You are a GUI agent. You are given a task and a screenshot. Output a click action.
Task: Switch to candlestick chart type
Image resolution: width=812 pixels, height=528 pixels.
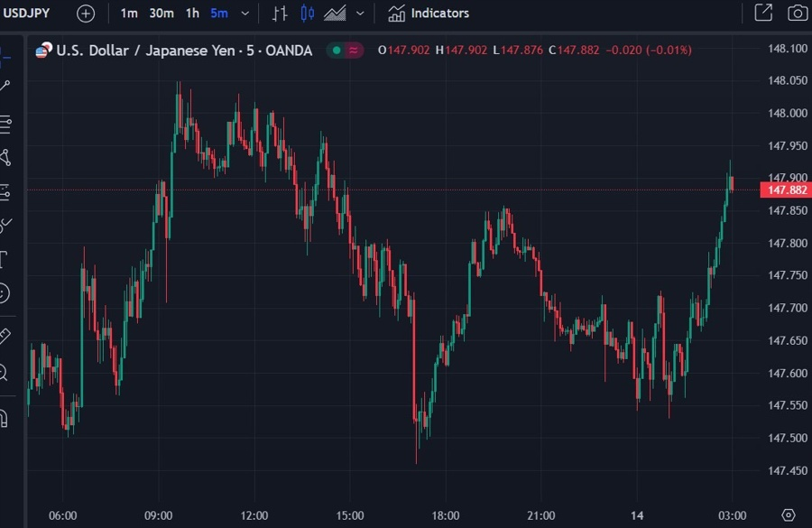307,14
